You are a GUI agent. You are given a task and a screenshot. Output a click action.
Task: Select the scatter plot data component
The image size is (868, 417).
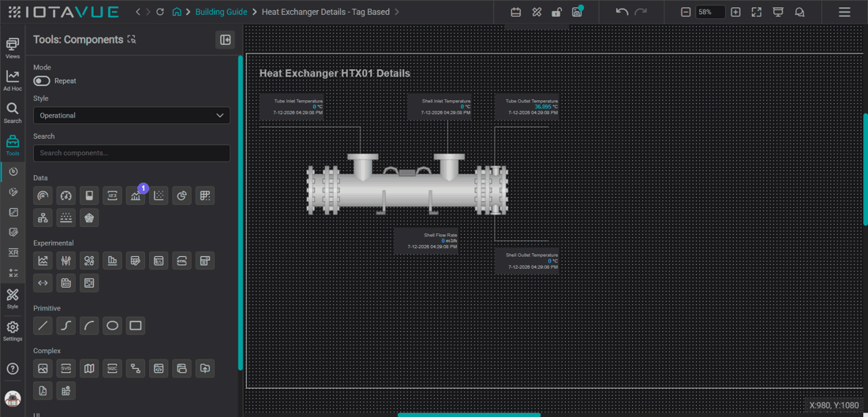coord(159,195)
